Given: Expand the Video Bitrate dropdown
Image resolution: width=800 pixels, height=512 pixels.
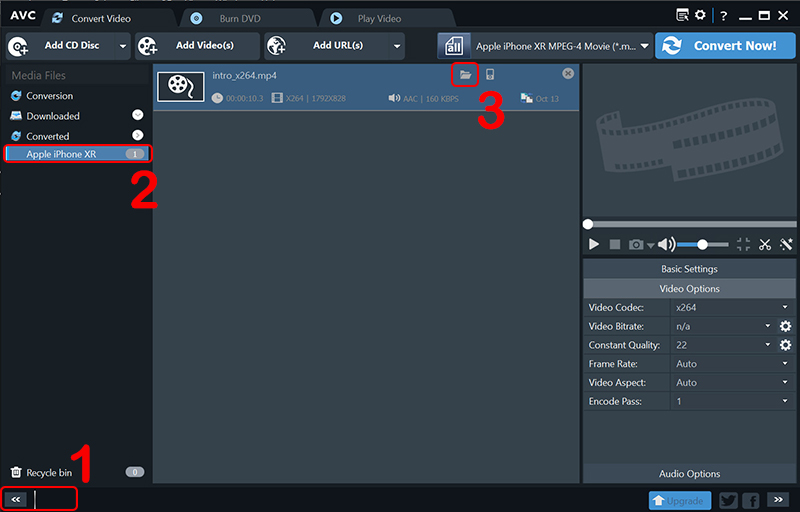Looking at the screenshot, I should pos(767,325).
